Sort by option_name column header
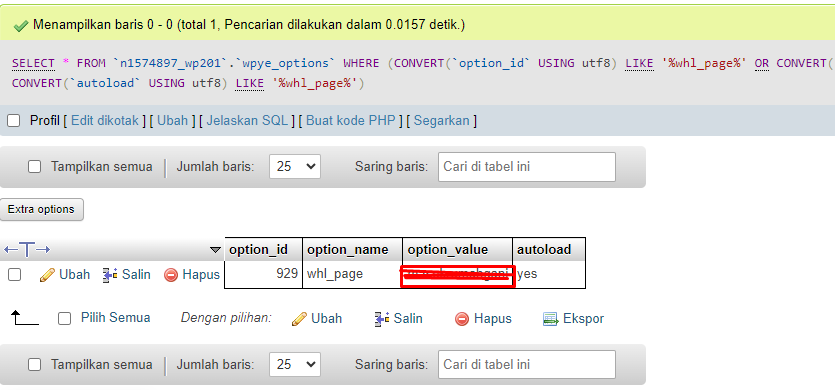835x390 pixels. pos(348,249)
